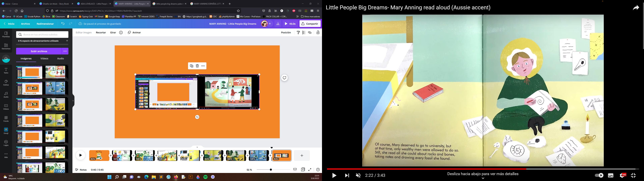644x181 pixels.
Task: Switch to the Videos uploads tab
Action: point(44,58)
